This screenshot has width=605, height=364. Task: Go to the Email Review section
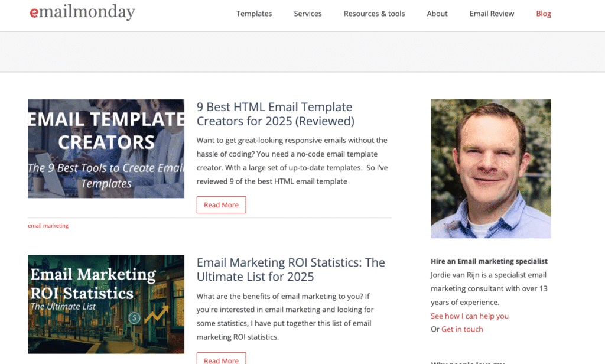492,13
